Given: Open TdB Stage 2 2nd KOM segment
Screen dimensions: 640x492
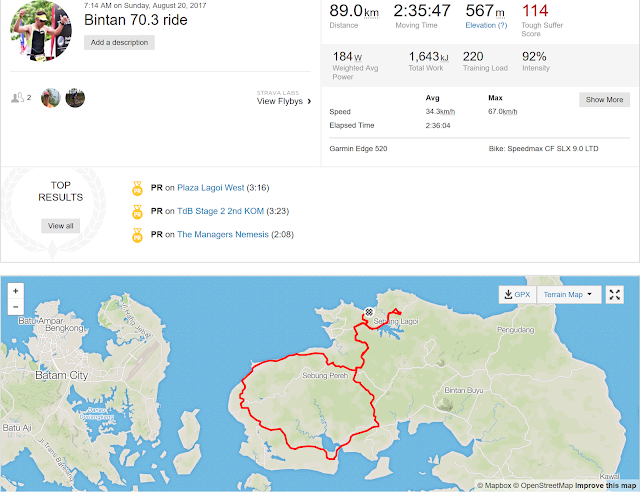Looking at the screenshot, I should [x=220, y=211].
